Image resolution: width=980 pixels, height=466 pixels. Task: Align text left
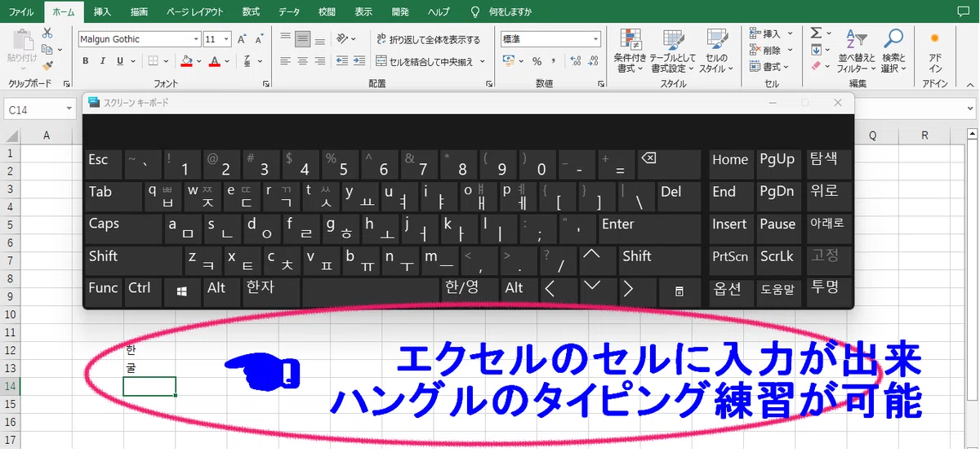pos(286,61)
